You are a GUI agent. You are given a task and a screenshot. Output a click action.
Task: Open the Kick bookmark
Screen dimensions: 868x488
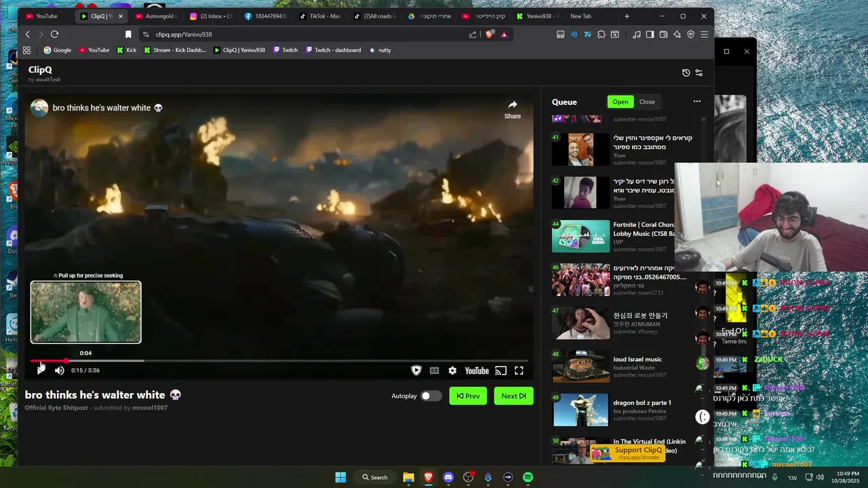[x=126, y=50]
